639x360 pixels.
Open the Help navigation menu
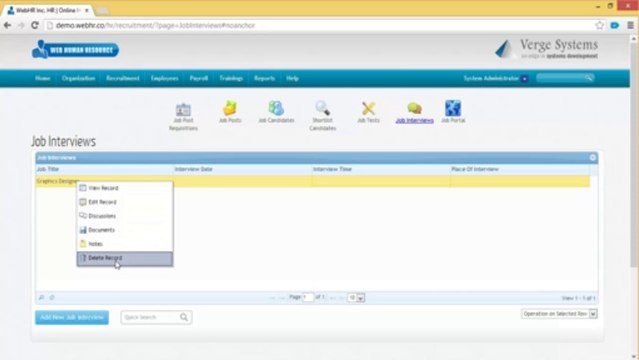tap(293, 78)
